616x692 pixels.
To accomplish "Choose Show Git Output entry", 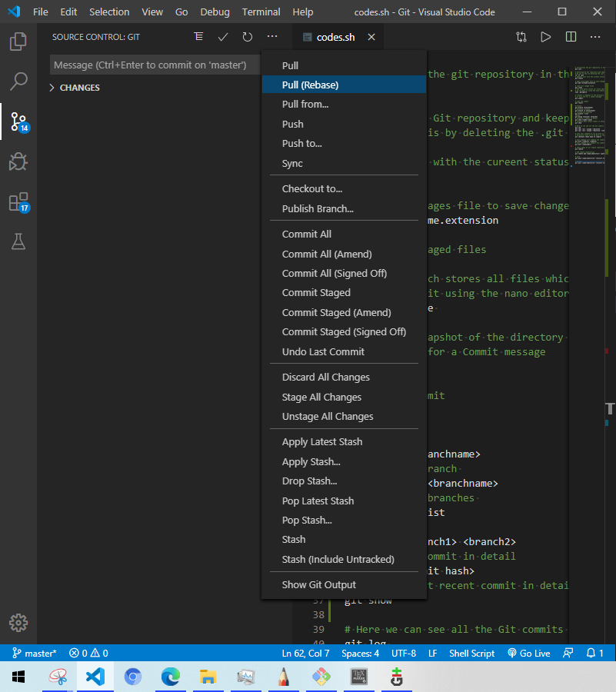I will [345, 585].
